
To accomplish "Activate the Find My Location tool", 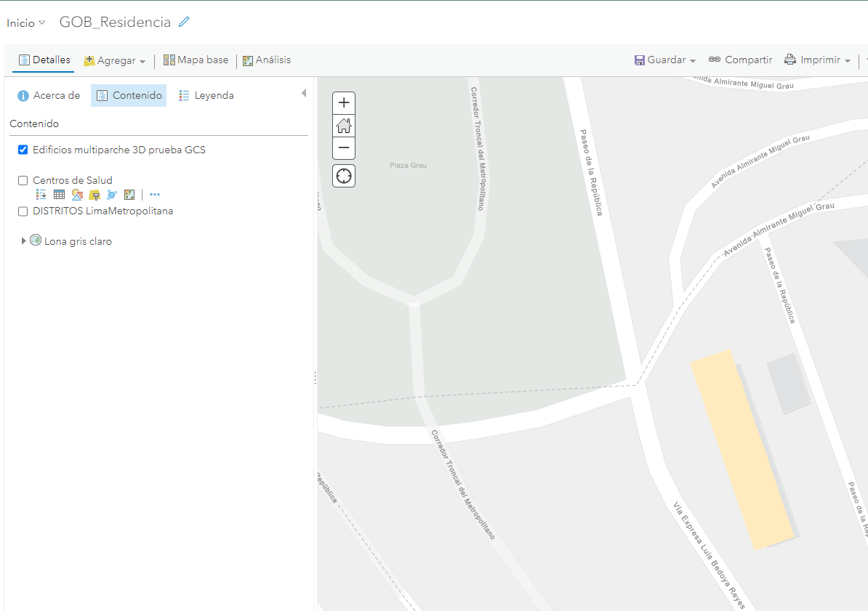I will pos(343,175).
